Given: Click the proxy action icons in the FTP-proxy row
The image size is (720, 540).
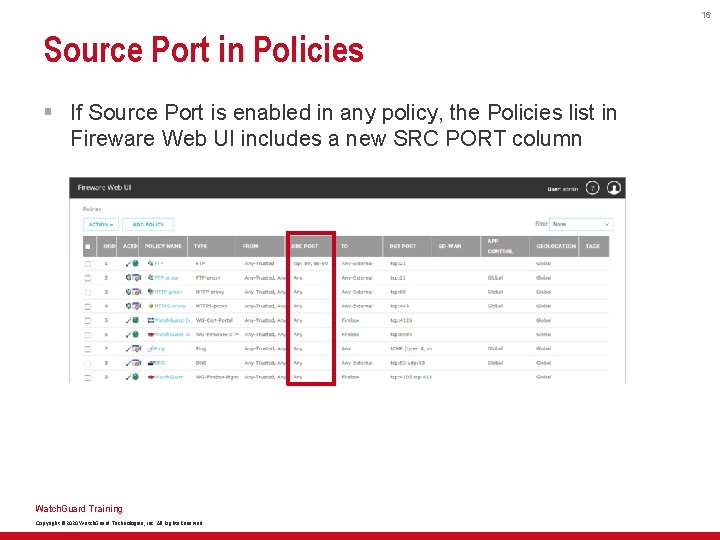Looking at the screenshot, I should click(133, 278).
